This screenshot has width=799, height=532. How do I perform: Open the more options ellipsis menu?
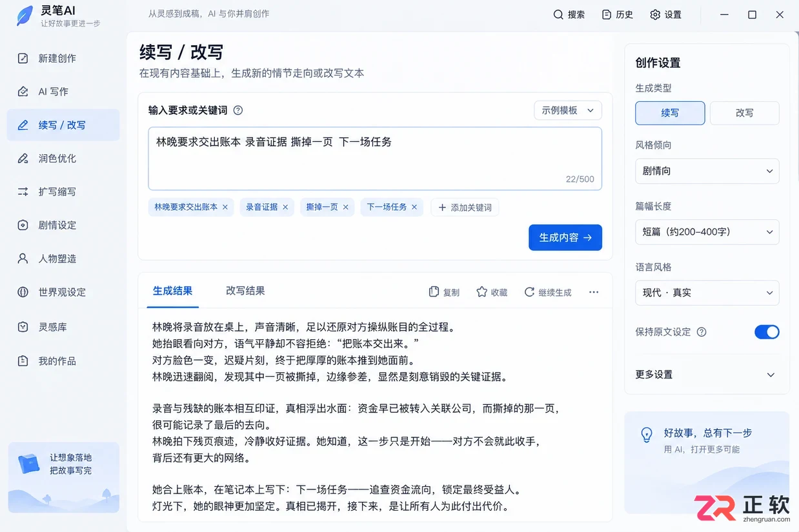594,292
